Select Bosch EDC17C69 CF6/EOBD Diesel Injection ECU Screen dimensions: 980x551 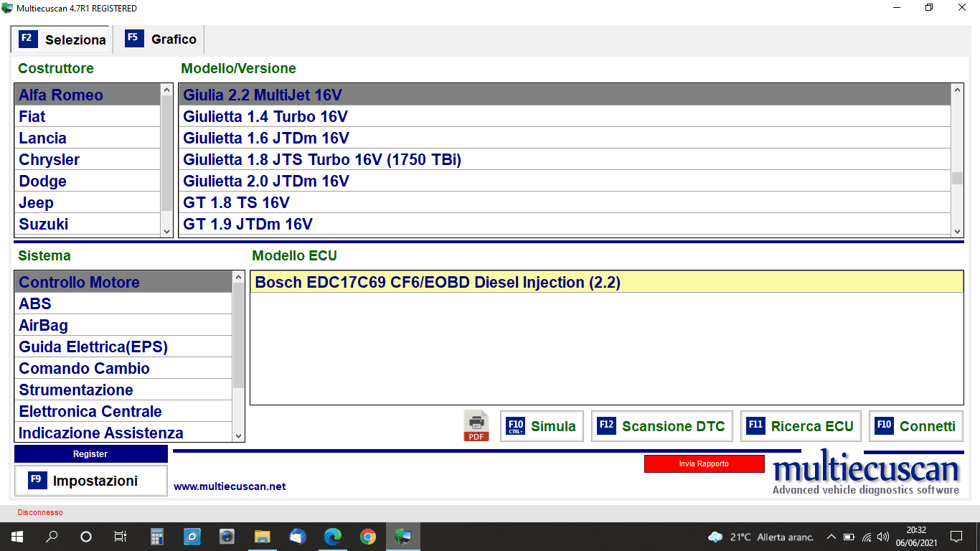tap(606, 282)
